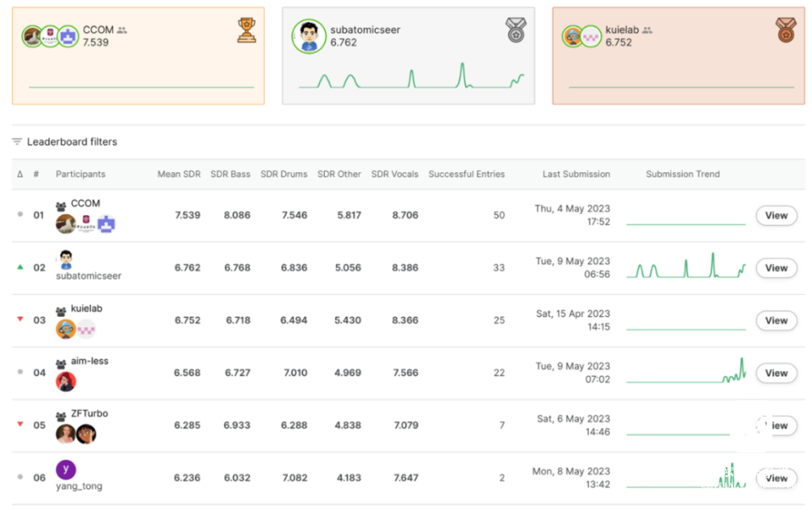Open the subatomicseer participant link in table
This screenshot has width=812, height=510.
click(x=89, y=275)
